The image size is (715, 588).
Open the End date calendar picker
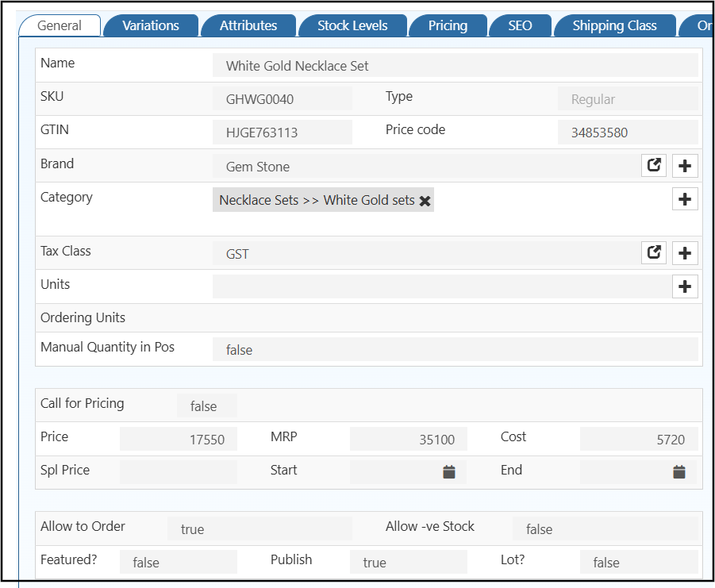tap(679, 472)
